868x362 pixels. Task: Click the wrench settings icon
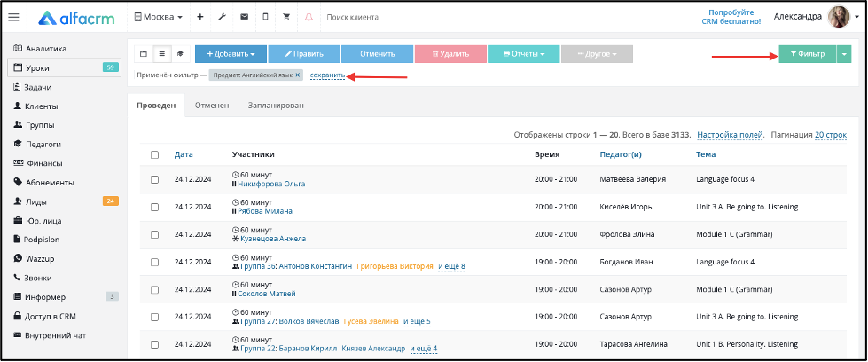222,17
